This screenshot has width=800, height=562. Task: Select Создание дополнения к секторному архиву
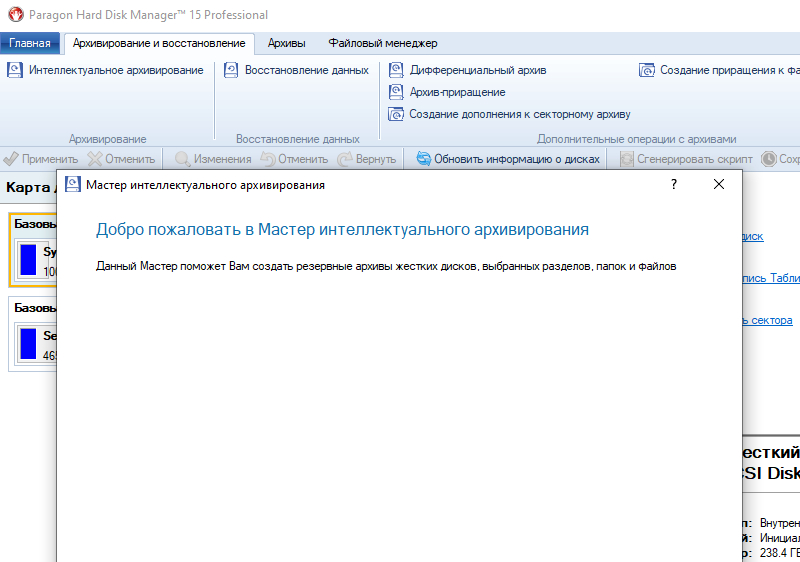point(520,114)
